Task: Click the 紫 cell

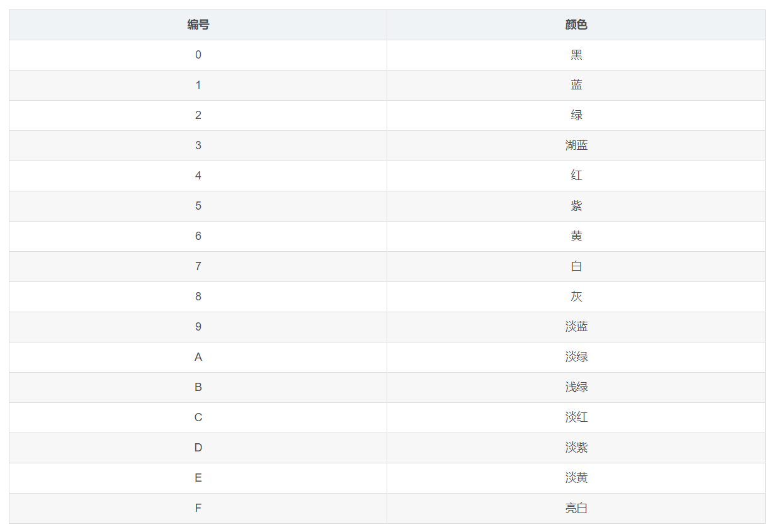Action: coord(576,206)
